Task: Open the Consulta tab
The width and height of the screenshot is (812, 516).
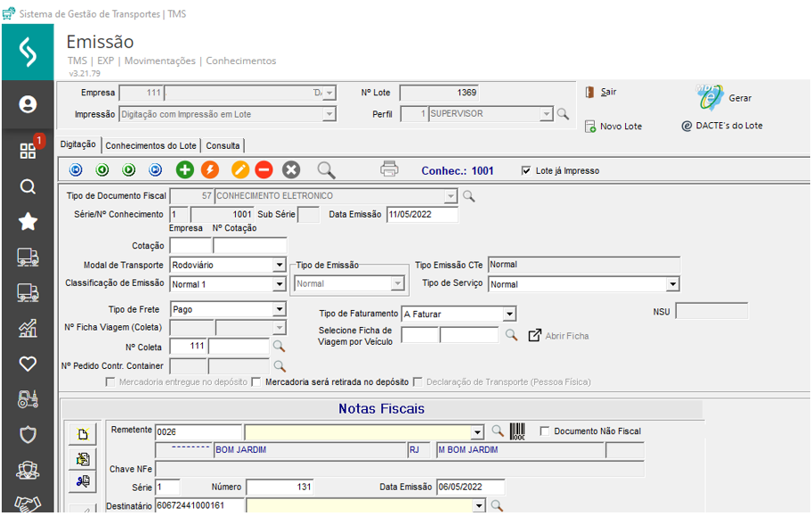Action: click(223, 145)
